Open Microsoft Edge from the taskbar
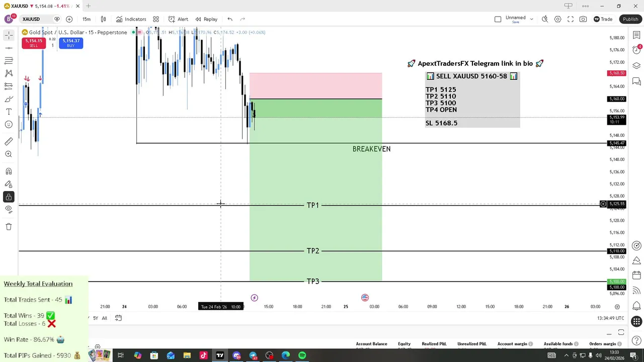Screen dimensions: 644x362 (x=285, y=355)
